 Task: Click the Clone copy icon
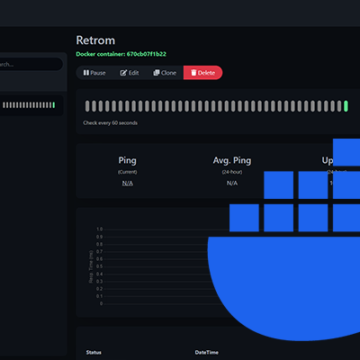coord(156,73)
